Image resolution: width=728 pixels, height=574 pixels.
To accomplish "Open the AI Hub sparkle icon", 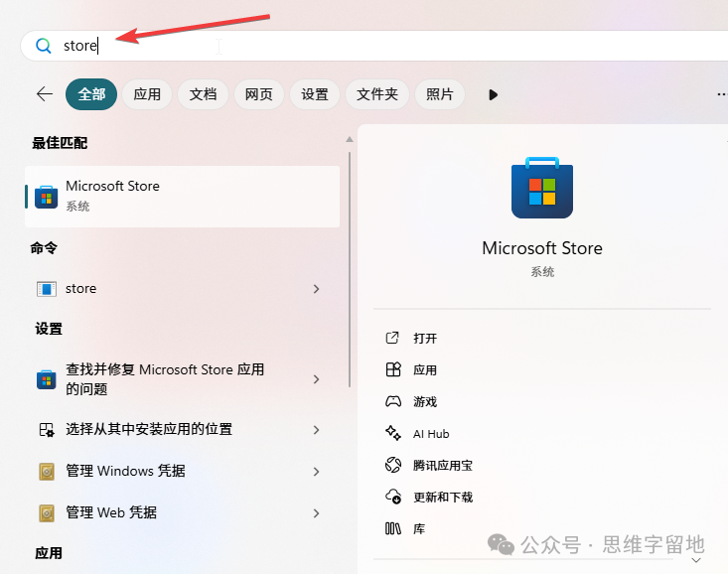I will point(392,434).
